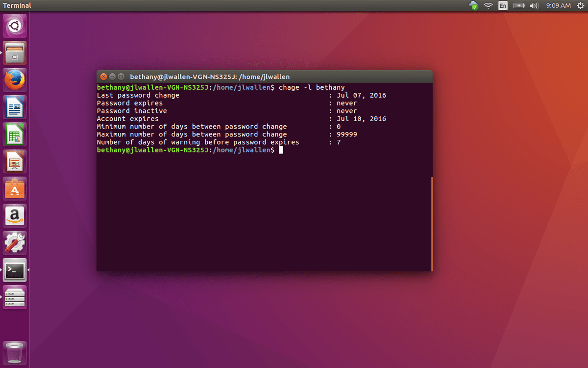The height and width of the screenshot is (368, 588).
Task: Click the running Terminal launcher icon
Action: [15, 269]
